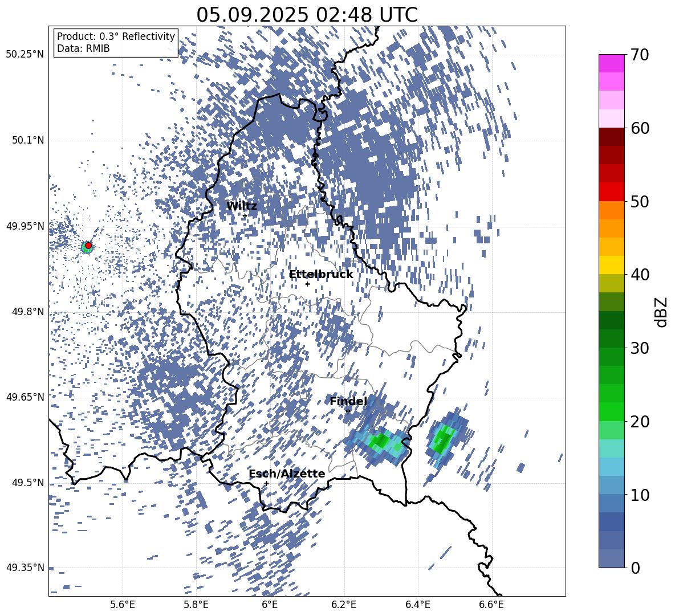Click the green rain cell southeast of Findel
This screenshot has height=616, width=675.
click(380, 442)
